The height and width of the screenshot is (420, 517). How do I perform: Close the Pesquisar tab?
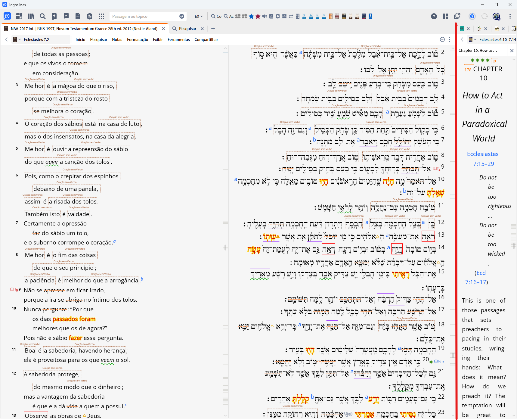(x=202, y=29)
